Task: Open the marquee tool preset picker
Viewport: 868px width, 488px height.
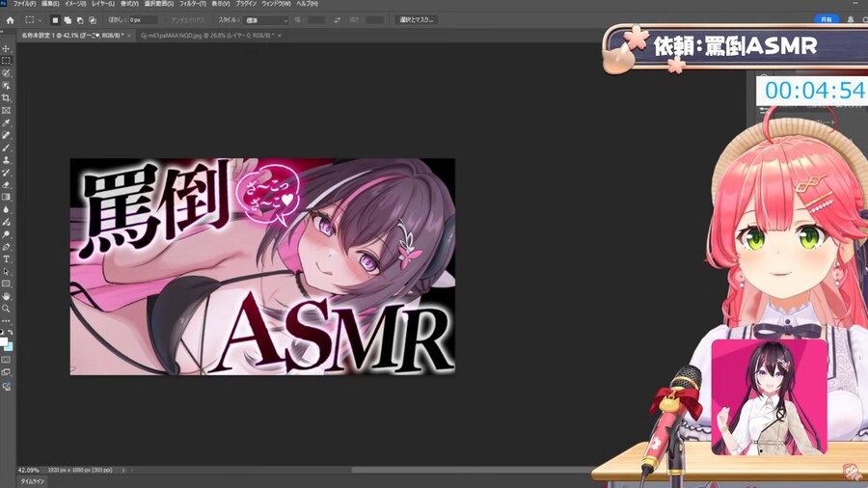Action: click(x=33, y=20)
